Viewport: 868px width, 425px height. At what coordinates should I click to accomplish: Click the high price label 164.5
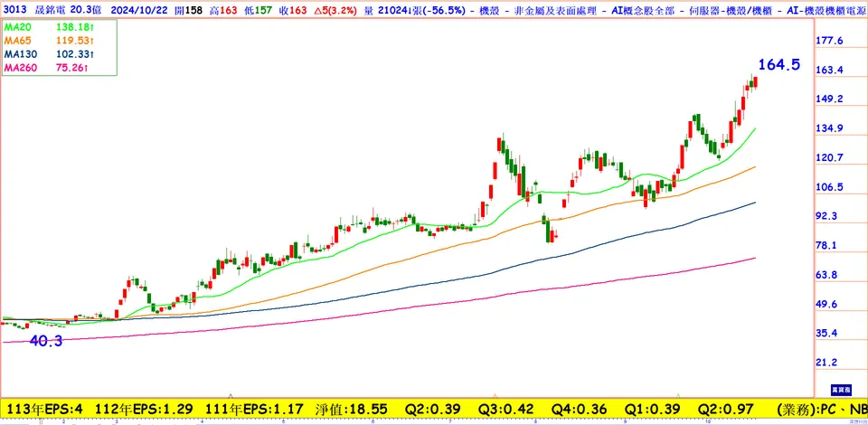(x=778, y=64)
